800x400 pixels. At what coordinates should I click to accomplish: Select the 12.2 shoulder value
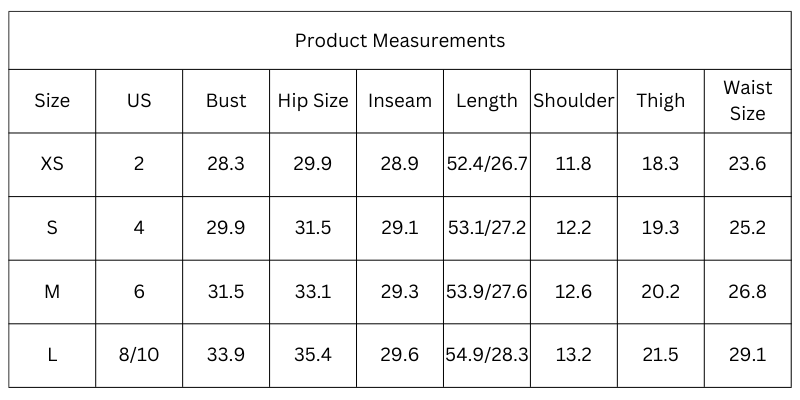tap(573, 228)
